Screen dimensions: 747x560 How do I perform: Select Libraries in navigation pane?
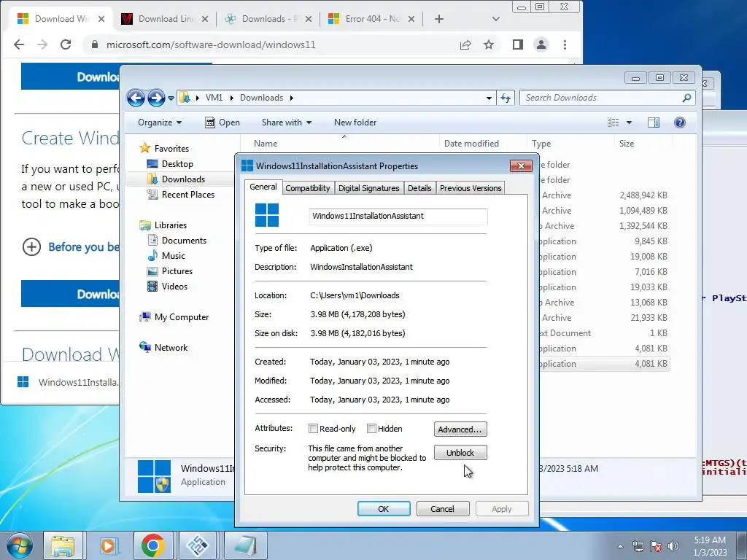[x=170, y=225]
